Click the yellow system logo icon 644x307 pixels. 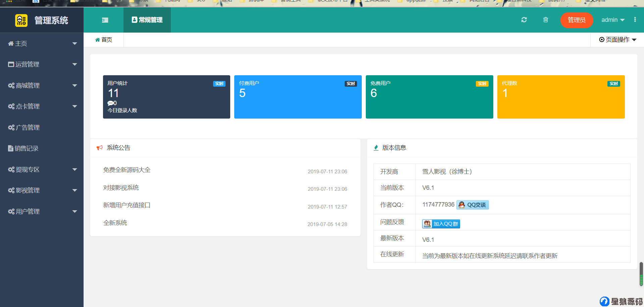[x=21, y=20]
